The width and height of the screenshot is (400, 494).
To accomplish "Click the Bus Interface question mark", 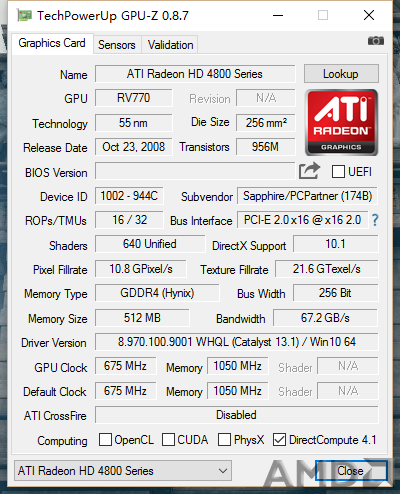I will point(375,220).
